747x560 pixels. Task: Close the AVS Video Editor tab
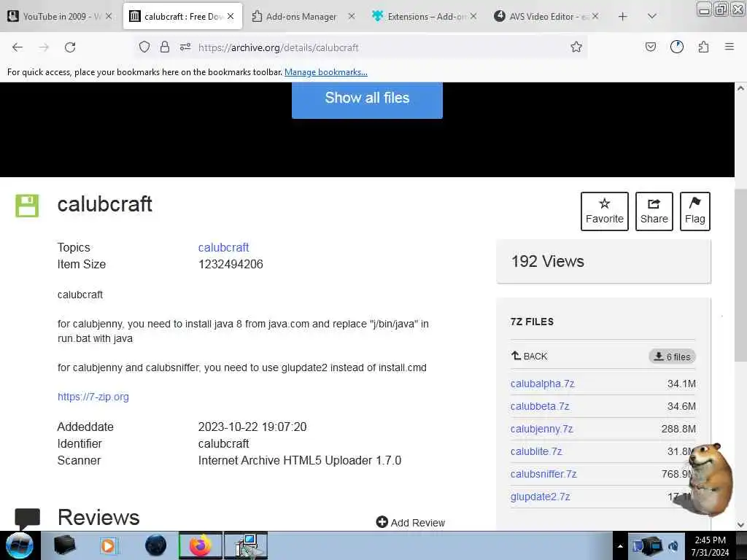click(595, 17)
